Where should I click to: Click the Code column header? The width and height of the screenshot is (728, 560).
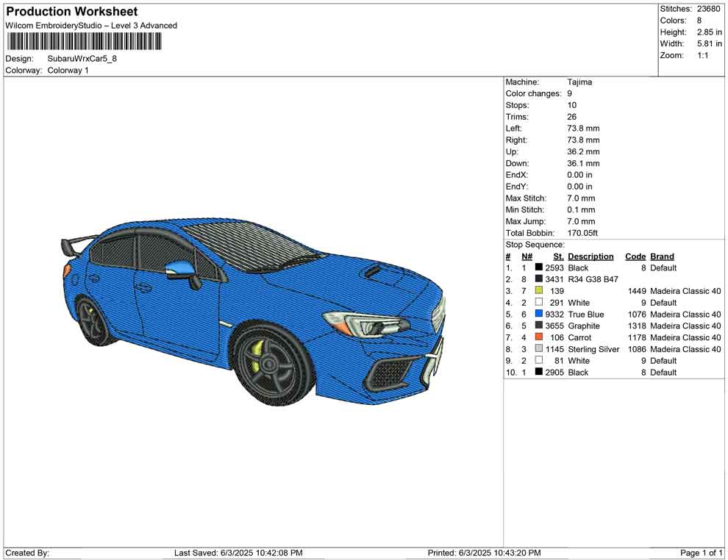point(635,256)
